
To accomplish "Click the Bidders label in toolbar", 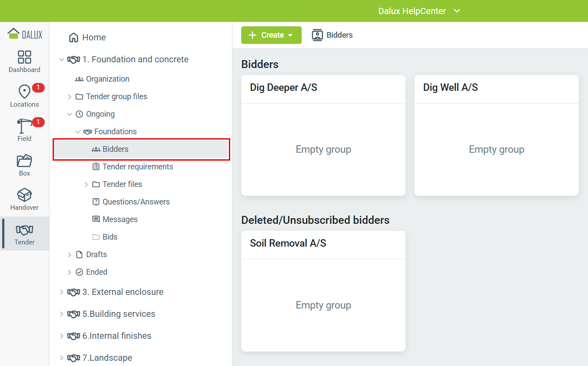I will click(339, 35).
